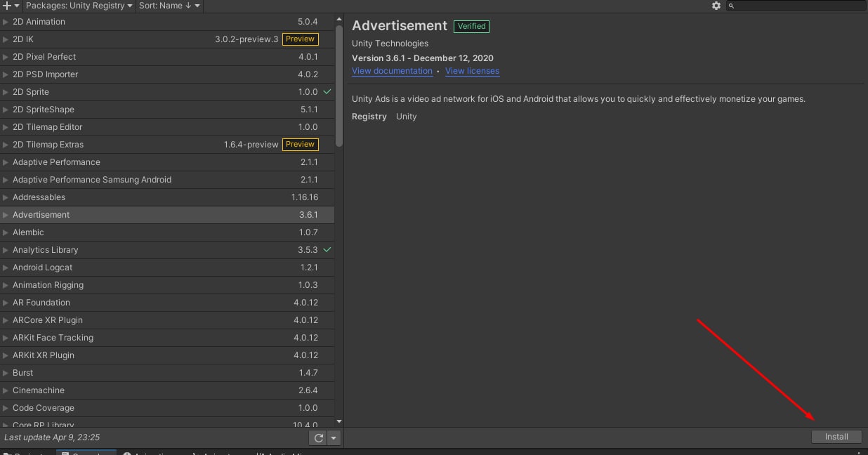Click installed checkmark on 2D Sprite row
The height and width of the screenshot is (455, 868).
327,92
